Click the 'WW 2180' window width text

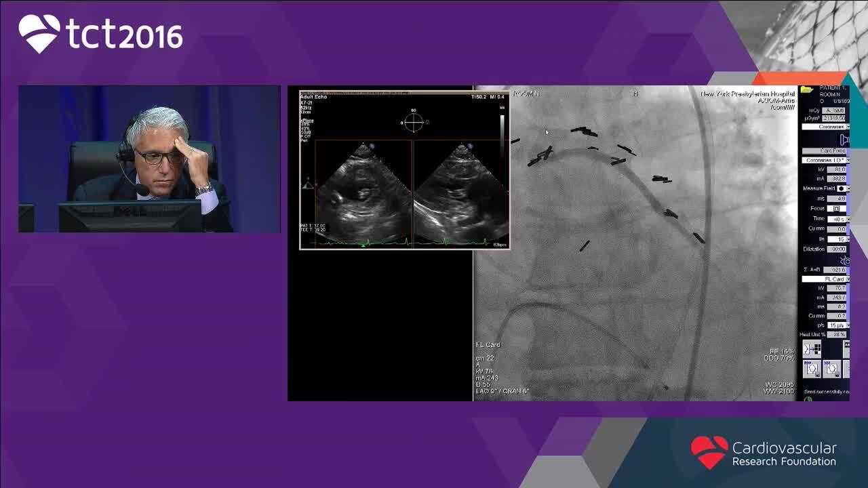point(778,391)
